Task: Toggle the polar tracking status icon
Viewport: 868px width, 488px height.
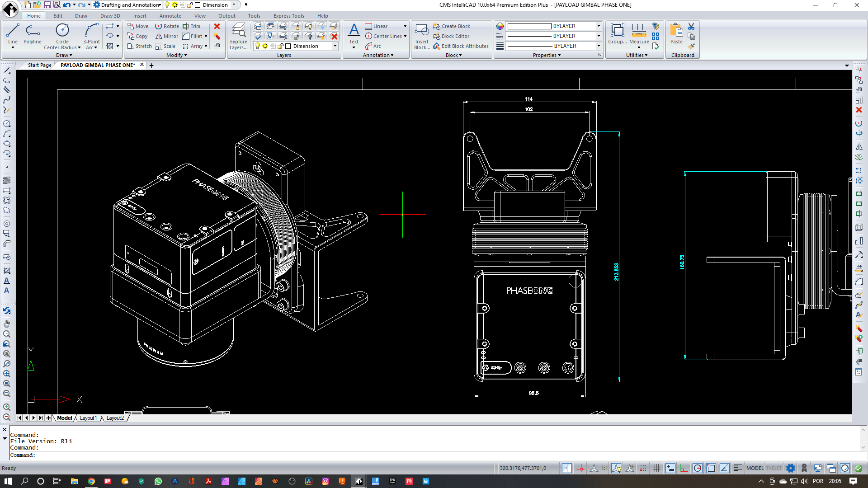Action: tap(698, 468)
